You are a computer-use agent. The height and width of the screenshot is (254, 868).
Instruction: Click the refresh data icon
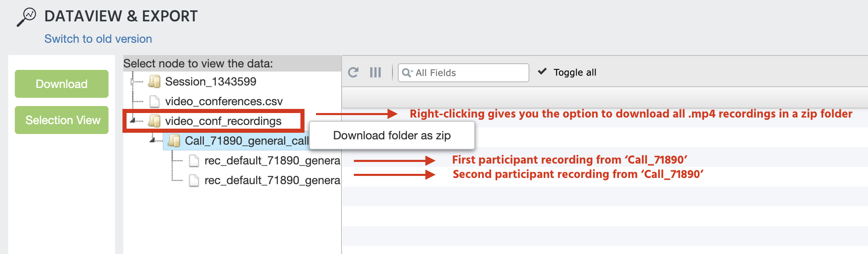353,72
